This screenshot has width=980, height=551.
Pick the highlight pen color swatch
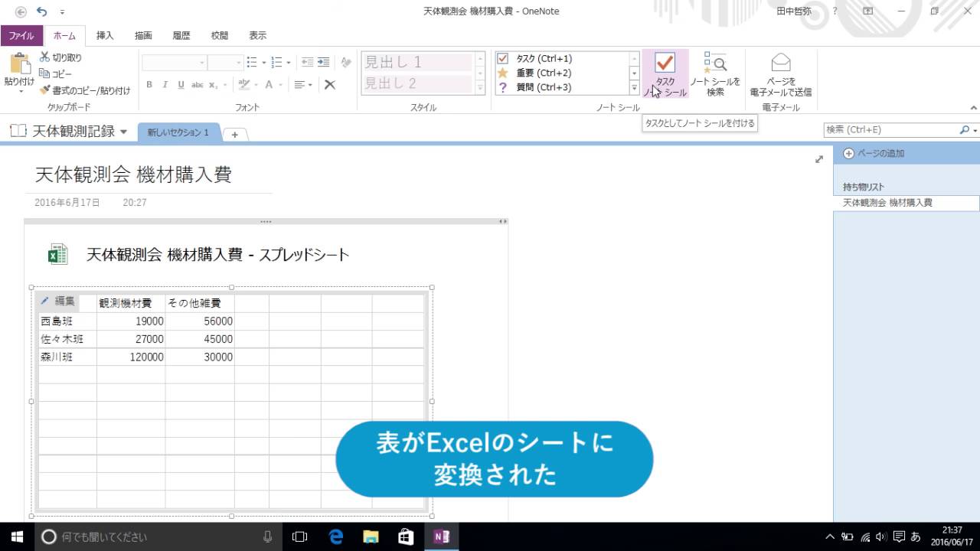pyautogui.click(x=244, y=84)
